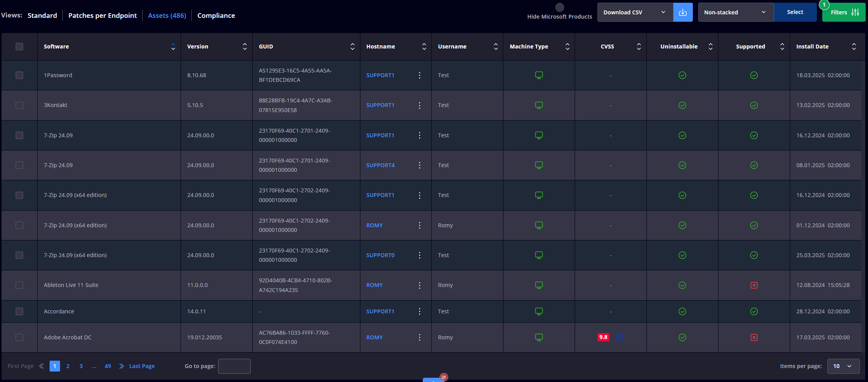The width and height of the screenshot is (868, 382).
Task: Go to page 49
Action: tap(108, 366)
